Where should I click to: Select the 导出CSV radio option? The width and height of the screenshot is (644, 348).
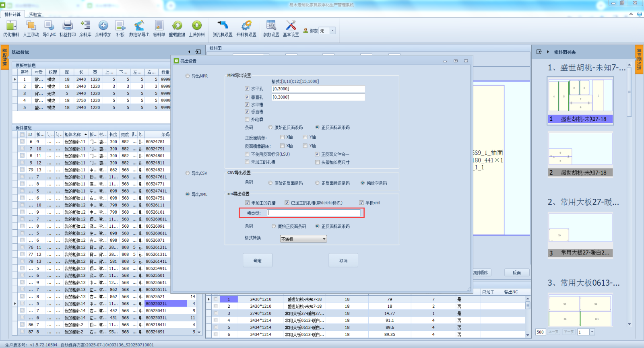point(188,173)
